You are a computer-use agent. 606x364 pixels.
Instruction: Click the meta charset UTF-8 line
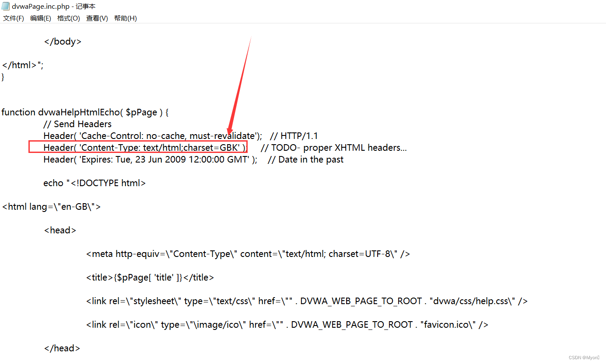(x=247, y=253)
